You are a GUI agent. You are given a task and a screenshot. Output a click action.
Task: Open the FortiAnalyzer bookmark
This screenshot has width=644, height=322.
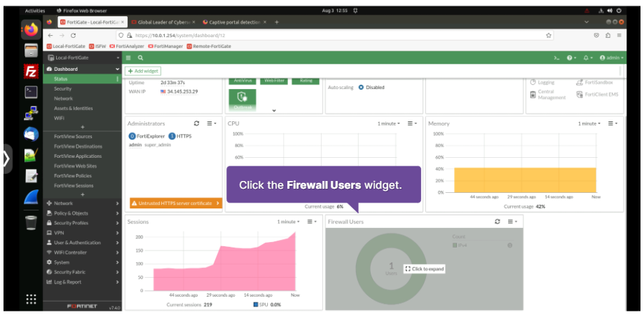click(x=128, y=46)
